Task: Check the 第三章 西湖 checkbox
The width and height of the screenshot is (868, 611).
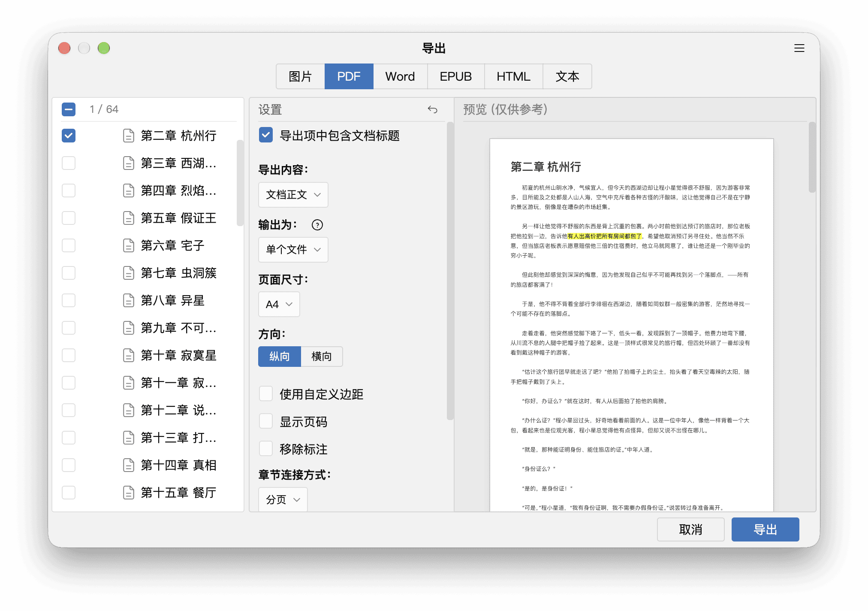Action: (x=69, y=163)
